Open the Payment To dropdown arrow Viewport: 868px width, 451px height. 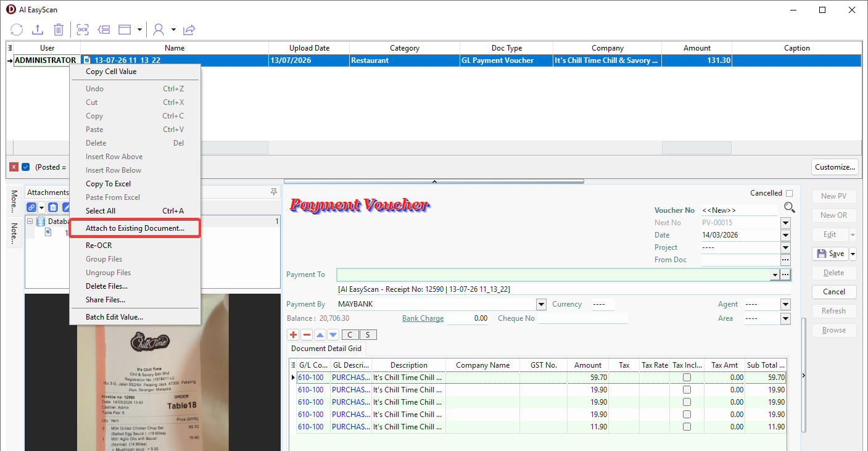775,275
